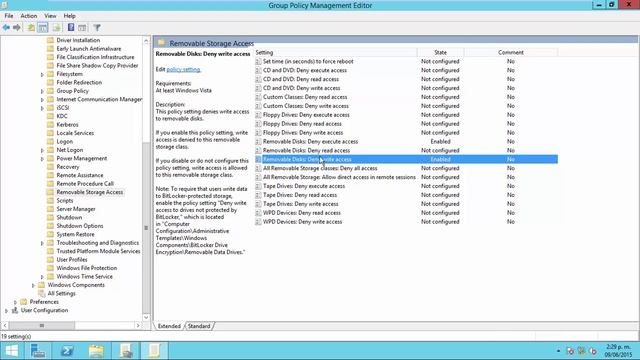Go up one level folder icon

[31, 28]
